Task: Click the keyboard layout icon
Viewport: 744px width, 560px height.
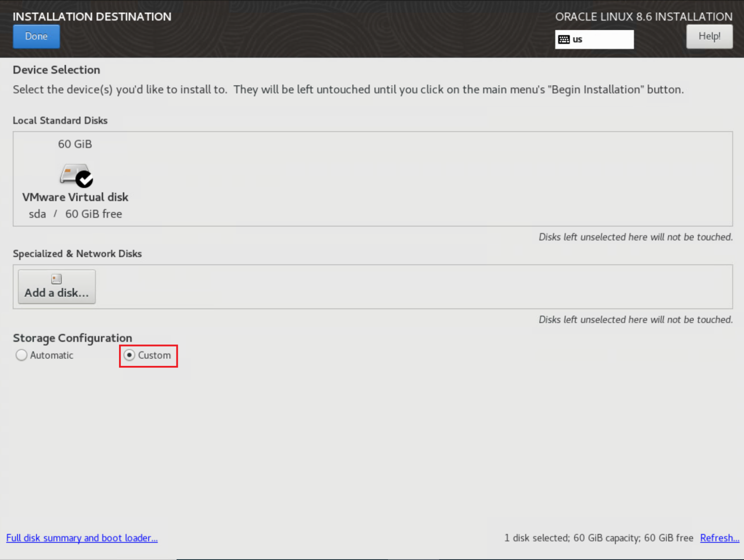Action: click(x=564, y=39)
